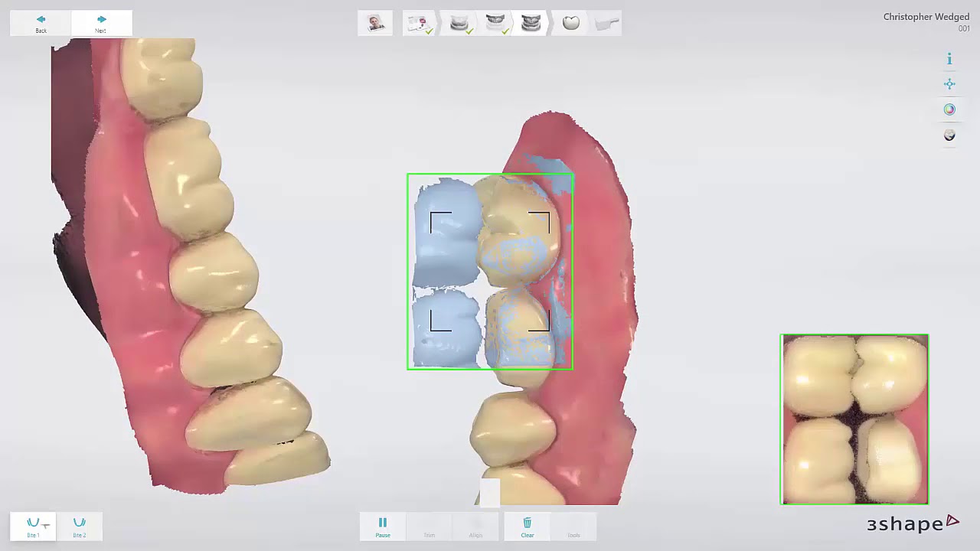Go Back to the previous step
Screen dimensions: 980x551
pos(41,23)
